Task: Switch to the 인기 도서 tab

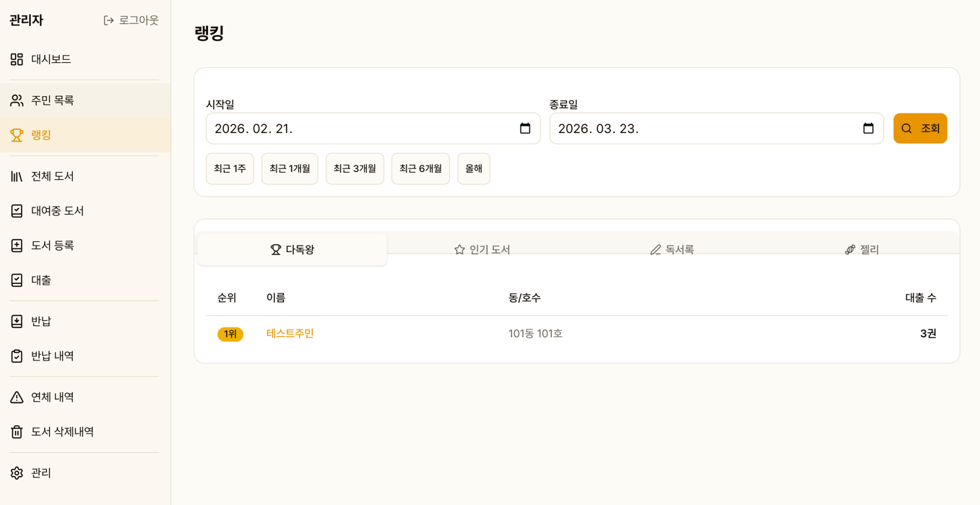Action: click(482, 249)
